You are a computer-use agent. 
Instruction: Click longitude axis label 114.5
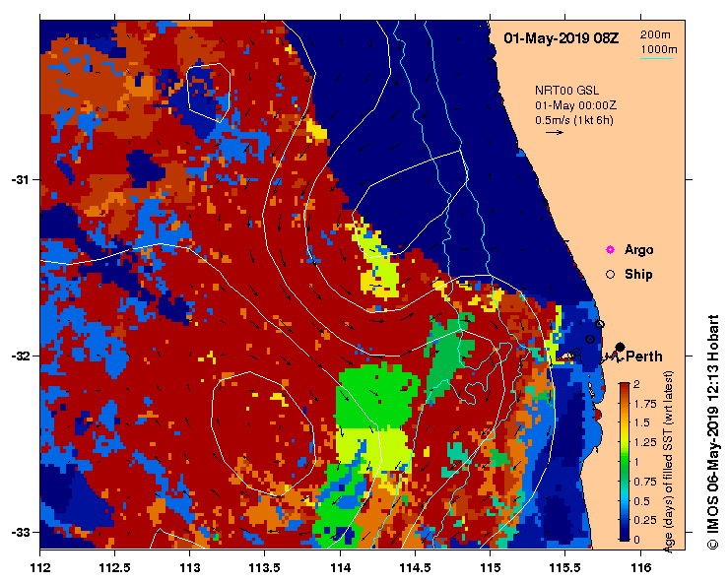(415, 567)
